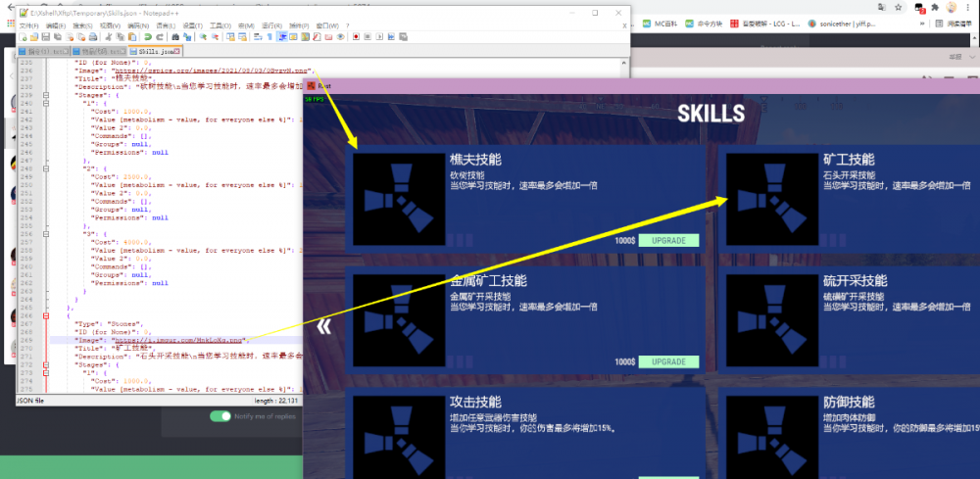This screenshot has width=980, height=479.
Task: Open the 文件(F) menu in Notepad++
Action: [27, 25]
